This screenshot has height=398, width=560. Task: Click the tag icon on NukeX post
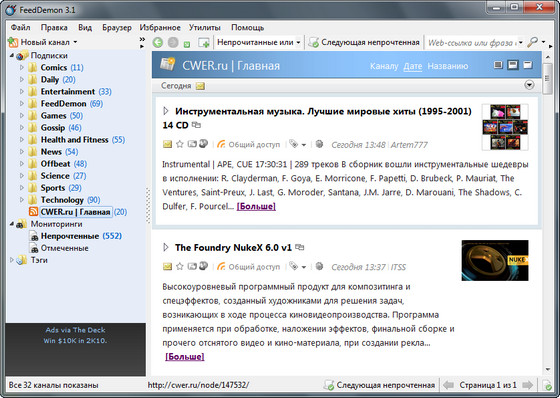294,266
